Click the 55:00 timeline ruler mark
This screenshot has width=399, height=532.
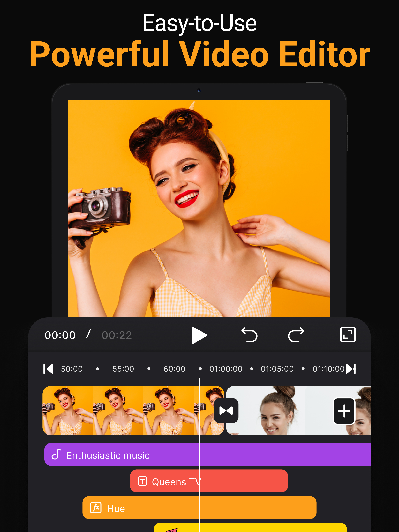[123, 369]
